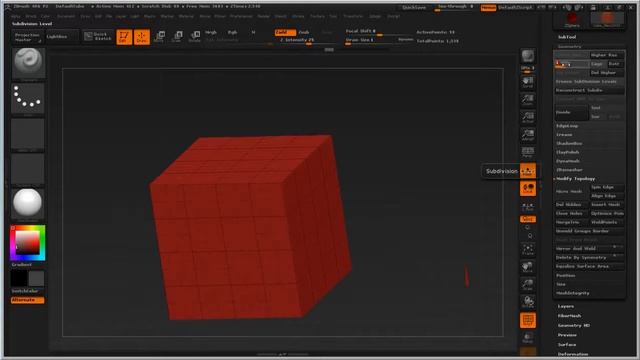The image size is (640, 360).
Task: Toggle the Local symmetry icon
Action: (x=528, y=189)
